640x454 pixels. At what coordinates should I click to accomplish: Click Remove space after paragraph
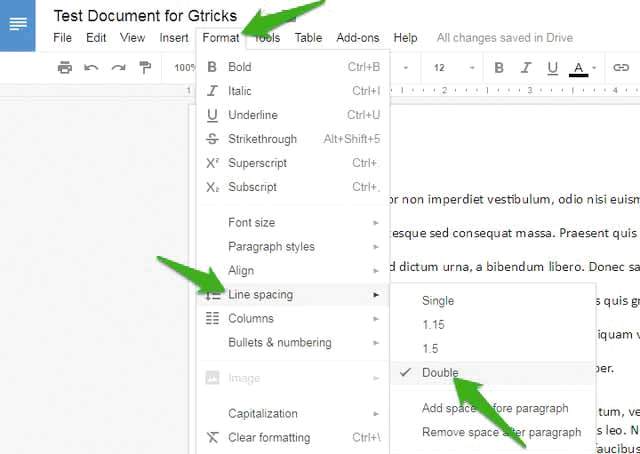tap(501, 432)
